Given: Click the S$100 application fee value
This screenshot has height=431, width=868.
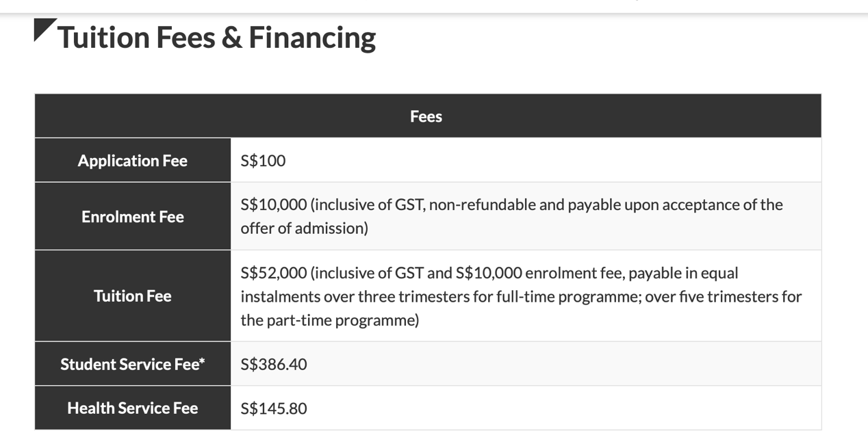Looking at the screenshot, I should (264, 161).
